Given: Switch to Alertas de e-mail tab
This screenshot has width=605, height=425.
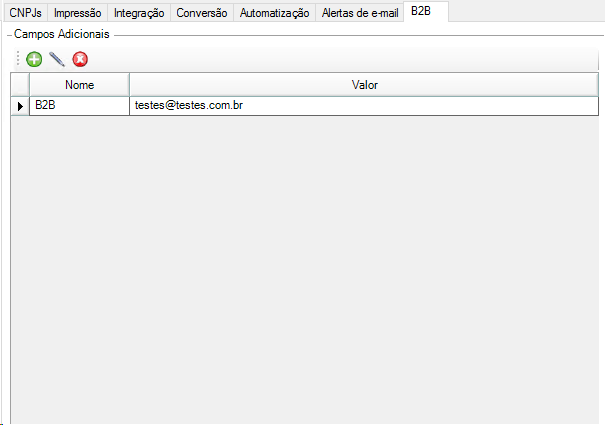Looking at the screenshot, I should 360,13.
